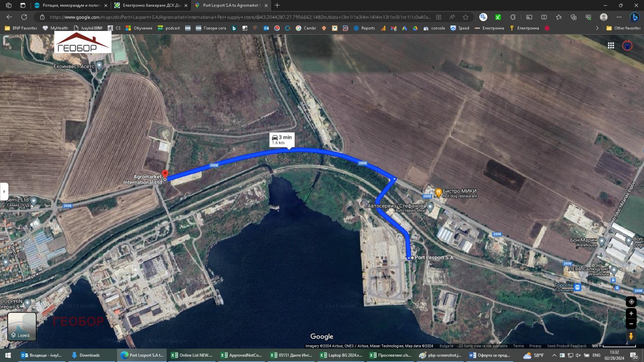Click Send Product Feedback link

point(566,346)
